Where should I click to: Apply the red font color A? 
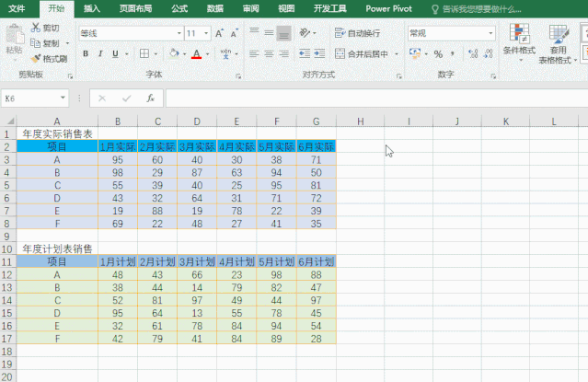click(197, 53)
